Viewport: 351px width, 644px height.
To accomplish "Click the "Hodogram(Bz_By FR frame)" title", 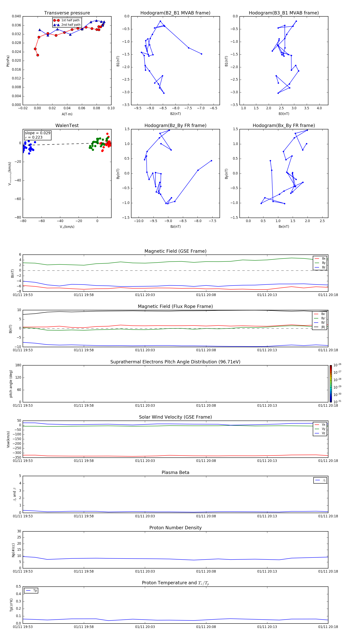I will (175, 125).
